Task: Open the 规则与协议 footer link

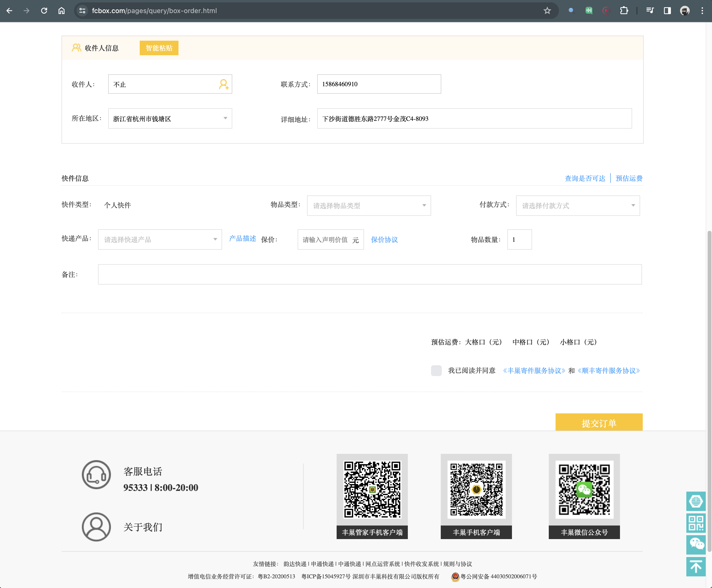Action: coord(458,564)
